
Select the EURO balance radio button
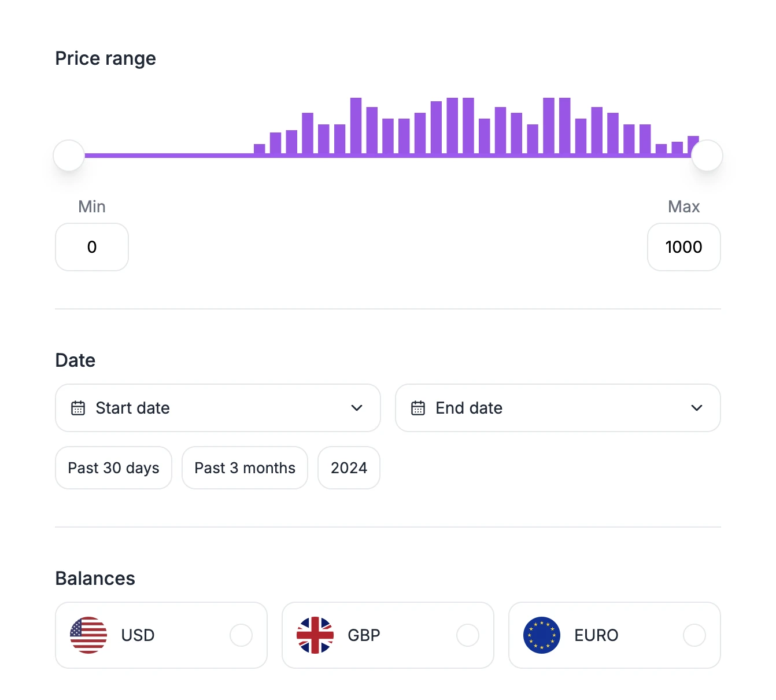pyautogui.click(x=694, y=635)
